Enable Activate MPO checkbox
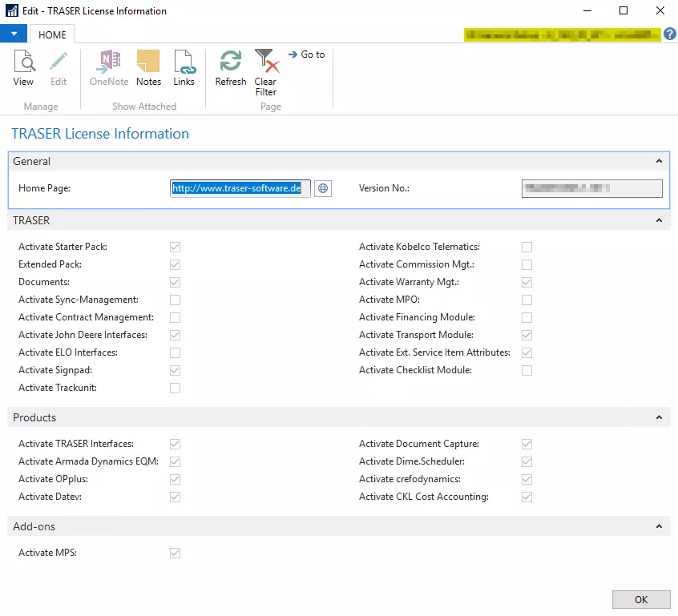The width and height of the screenshot is (678, 616). coord(527,300)
